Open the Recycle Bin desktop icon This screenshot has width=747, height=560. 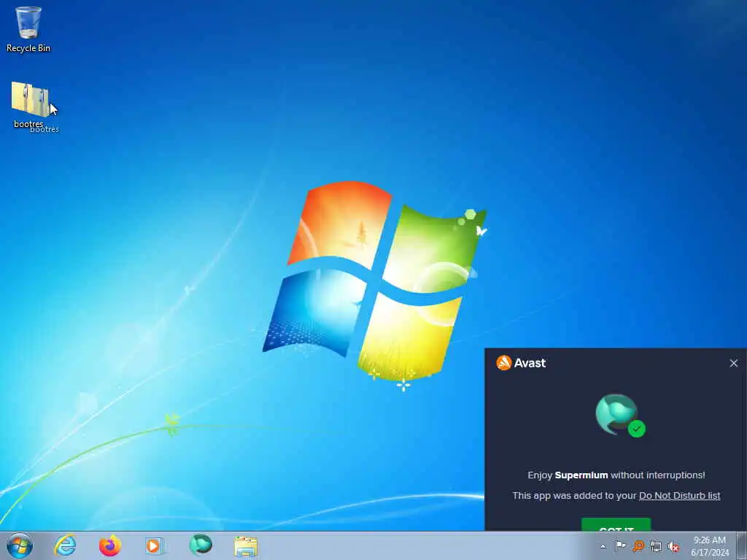tap(28, 28)
